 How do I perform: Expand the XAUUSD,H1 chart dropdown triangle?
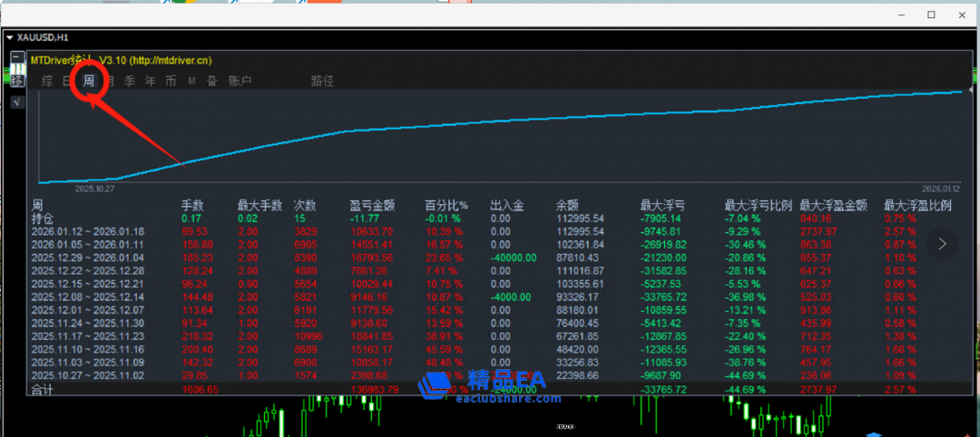(9, 37)
